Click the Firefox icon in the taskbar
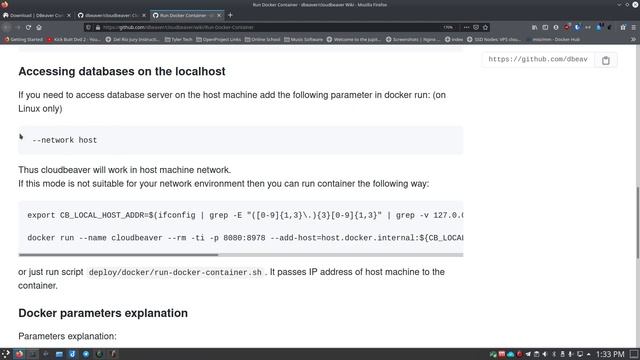640x360 pixels. tap(19, 354)
